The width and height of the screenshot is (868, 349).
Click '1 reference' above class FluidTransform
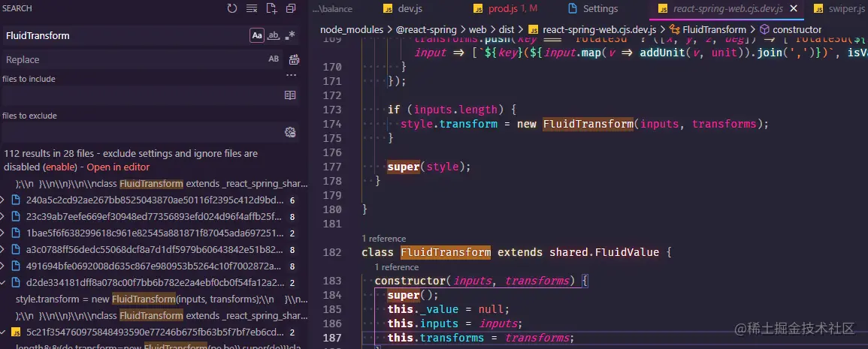pos(383,239)
